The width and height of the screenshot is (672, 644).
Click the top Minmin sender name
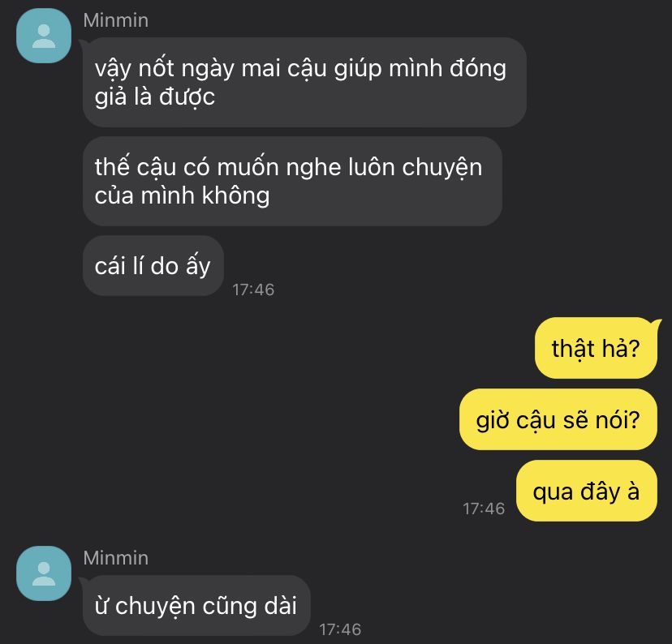coord(116,20)
